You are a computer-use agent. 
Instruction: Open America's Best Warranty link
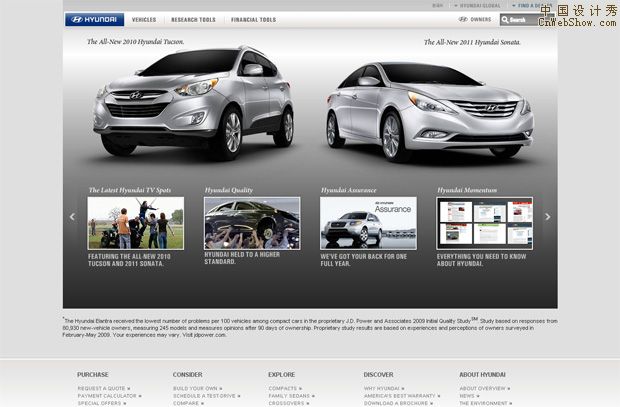(x=402, y=396)
